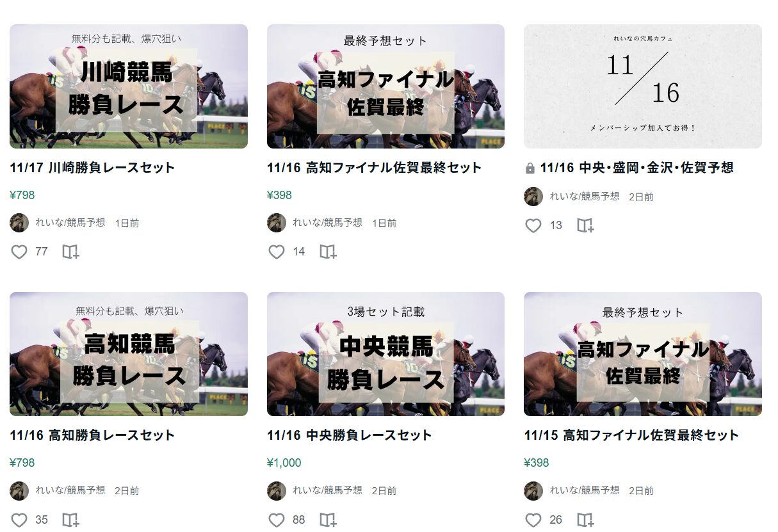Bookmark the 11/17 川崎勝負レースセット article
Image resolution: width=778 pixels, height=532 pixels.
click(x=70, y=252)
